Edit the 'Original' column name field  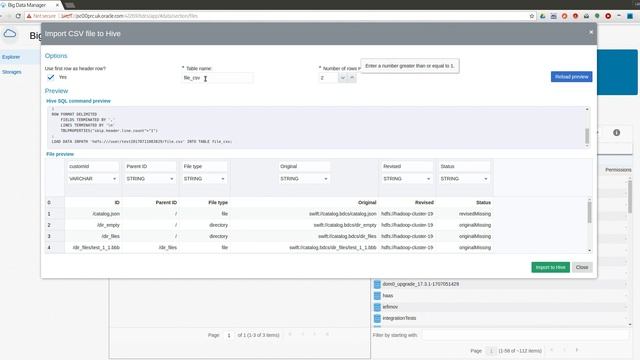coord(304,167)
